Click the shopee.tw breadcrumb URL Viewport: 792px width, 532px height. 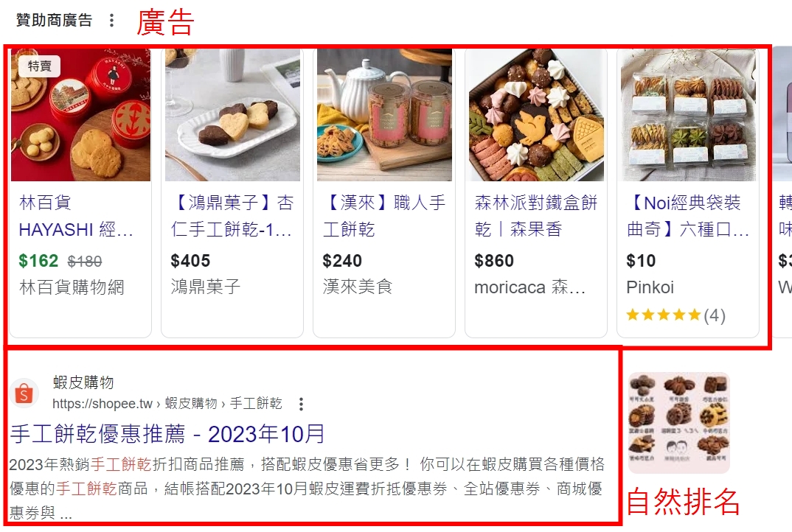point(167,404)
